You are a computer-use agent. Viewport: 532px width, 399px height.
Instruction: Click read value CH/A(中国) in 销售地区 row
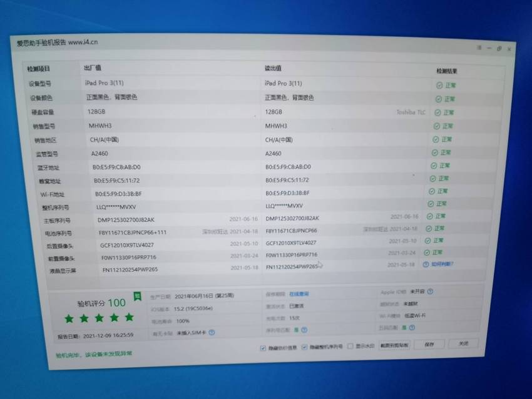click(279, 139)
